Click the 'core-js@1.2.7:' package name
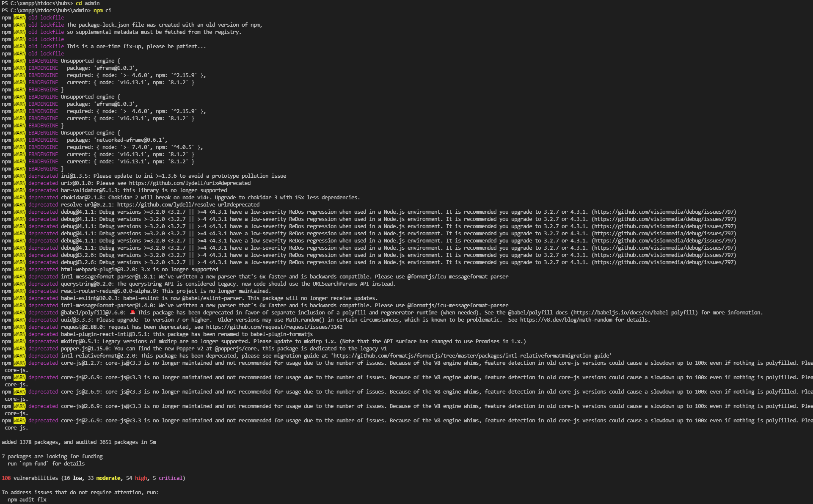 82,363
